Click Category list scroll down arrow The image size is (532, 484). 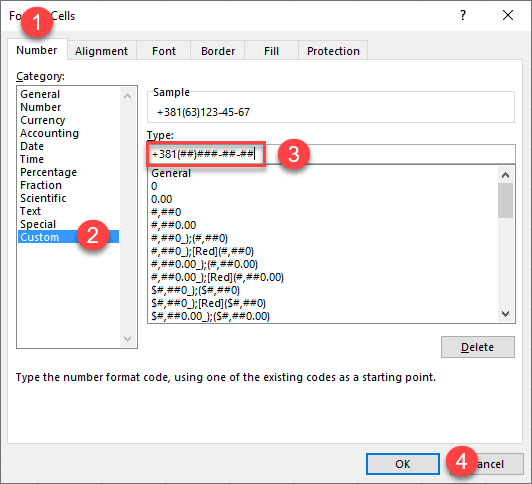tap(128, 338)
